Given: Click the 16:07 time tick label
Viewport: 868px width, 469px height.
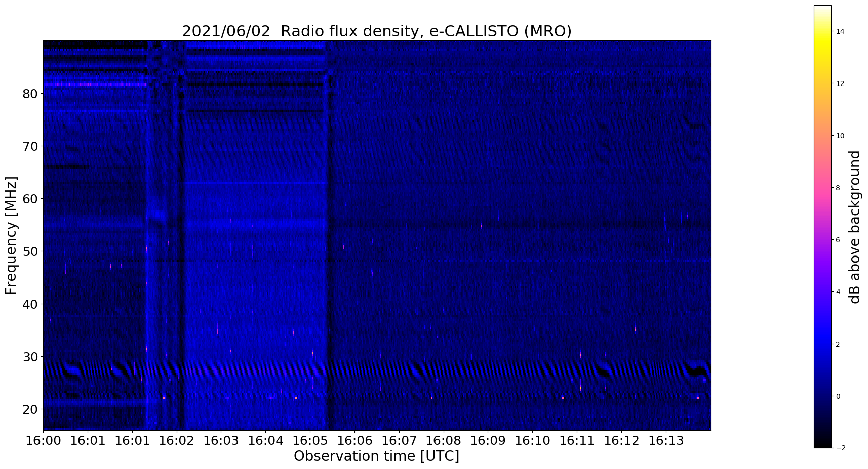Looking at the screenshot, I should click(399, 440).
